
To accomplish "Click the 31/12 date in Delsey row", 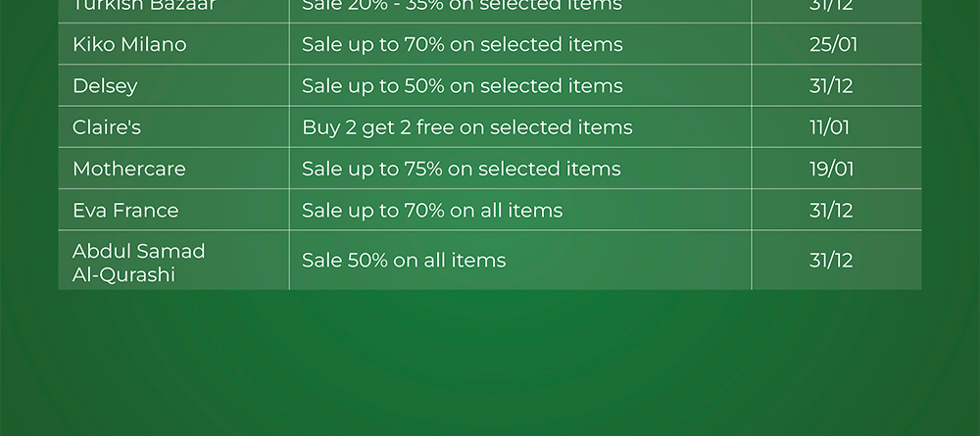I will pyautogui.click(x=831, y=86).
